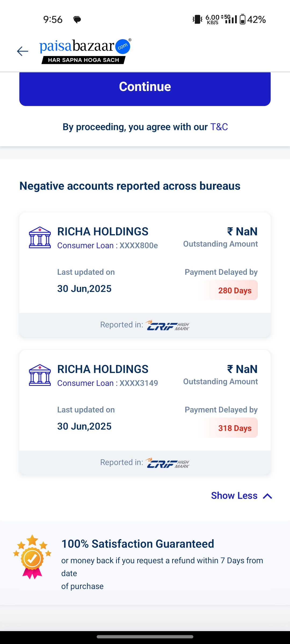The image size is (290, 644).
Task: Tap CRIF High Mark logo in second card
Action: (168, 463)
